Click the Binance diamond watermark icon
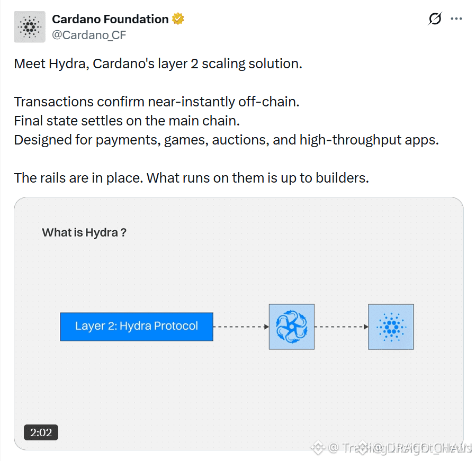This screenshot has height=461, width=476. click(x=318, y=447)
